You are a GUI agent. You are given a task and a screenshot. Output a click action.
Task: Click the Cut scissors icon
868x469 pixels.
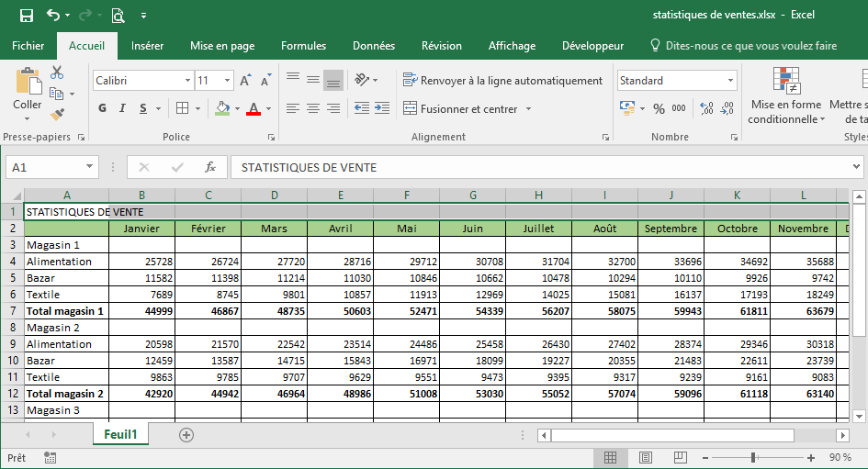(x=57, y=73)
